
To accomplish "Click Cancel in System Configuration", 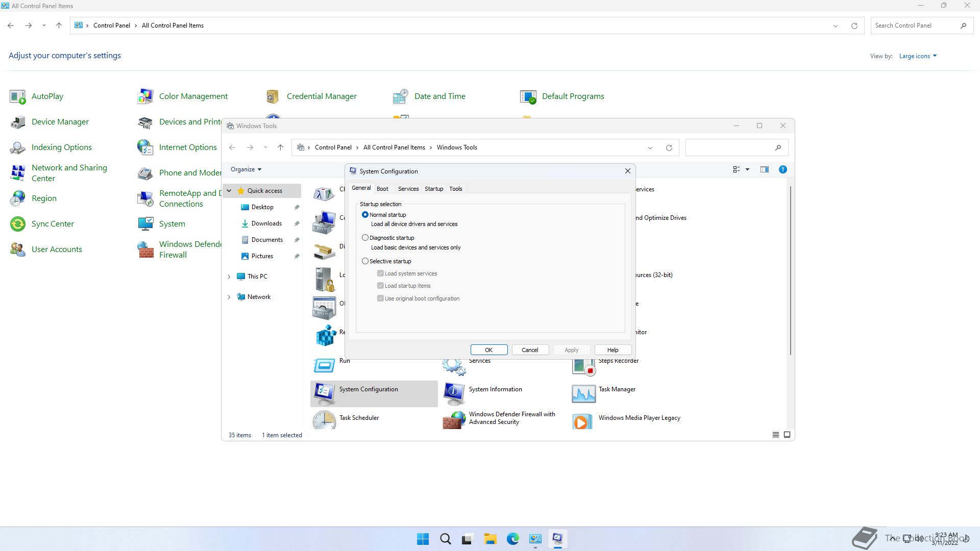I will click(530, 350).
